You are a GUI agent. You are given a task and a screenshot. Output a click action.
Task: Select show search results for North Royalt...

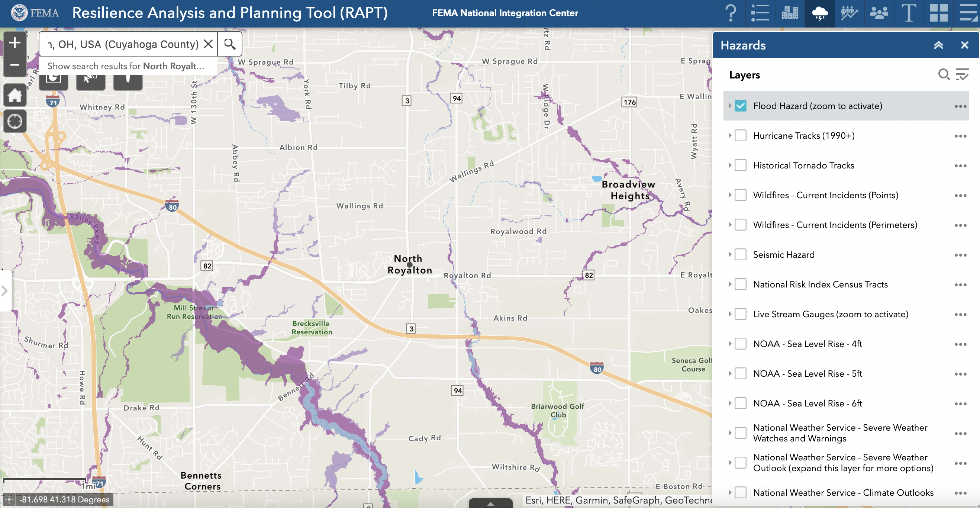pyautogui.click(x=127, y=65)
